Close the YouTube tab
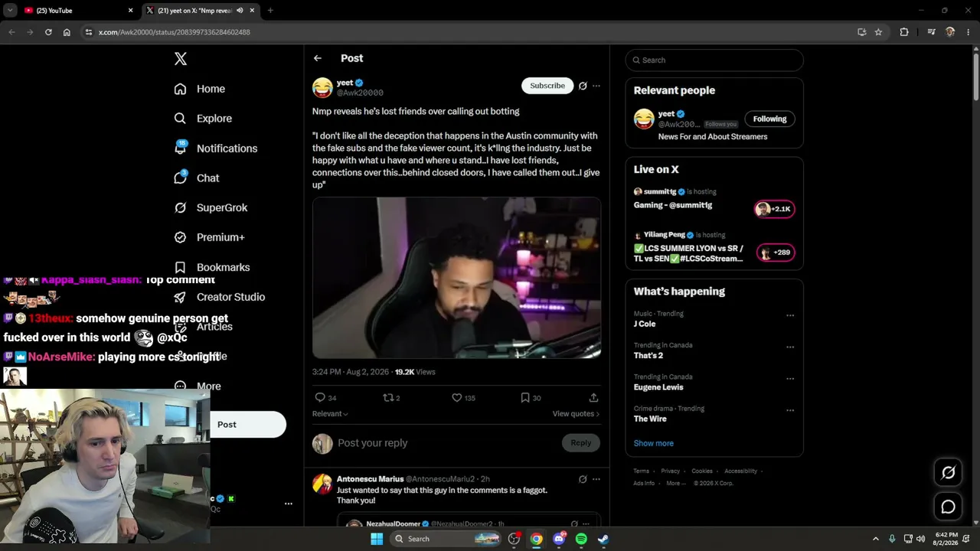This screenshot has width=980, height=551. tap(130, 11)
